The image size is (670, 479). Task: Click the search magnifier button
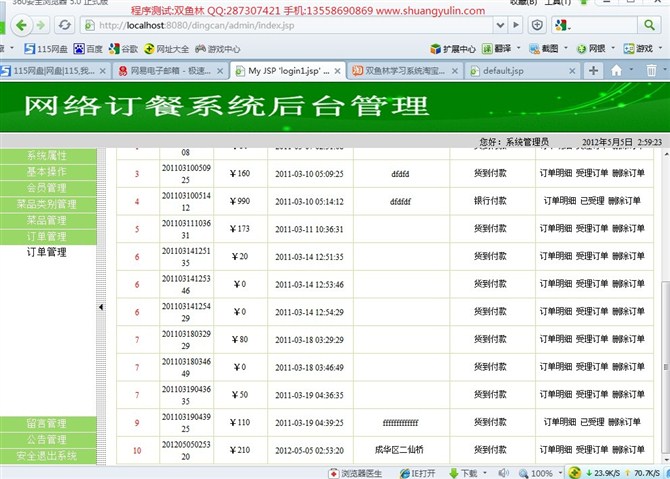click(x=649, y=25)
